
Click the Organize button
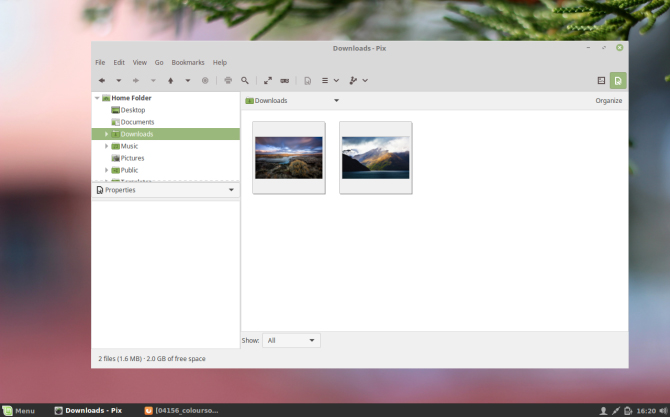(x=608, y=101)
